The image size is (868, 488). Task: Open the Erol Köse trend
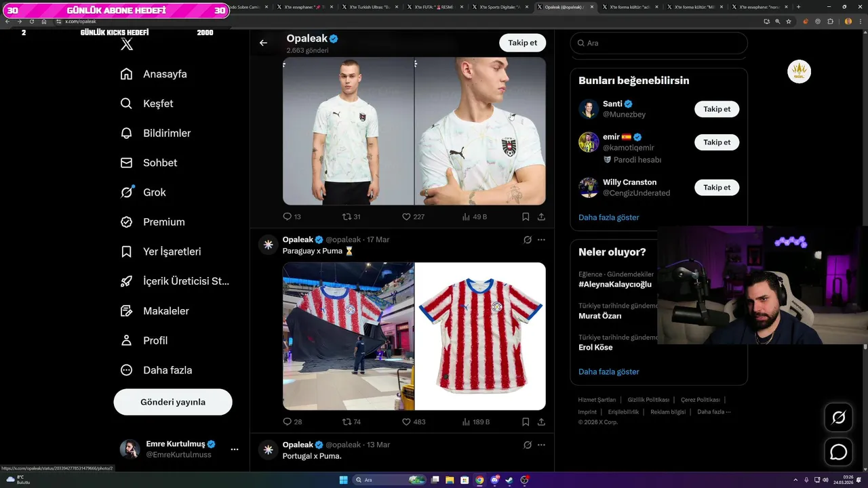pos(595,348)
